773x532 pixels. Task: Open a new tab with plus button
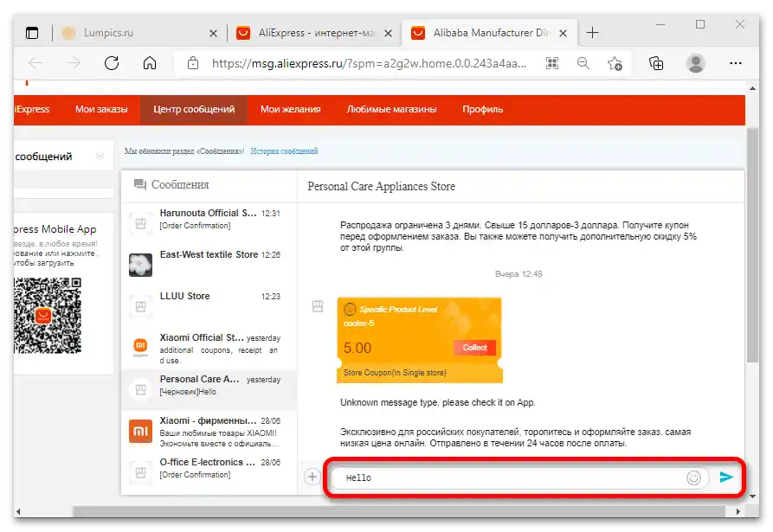pos(593,33)
